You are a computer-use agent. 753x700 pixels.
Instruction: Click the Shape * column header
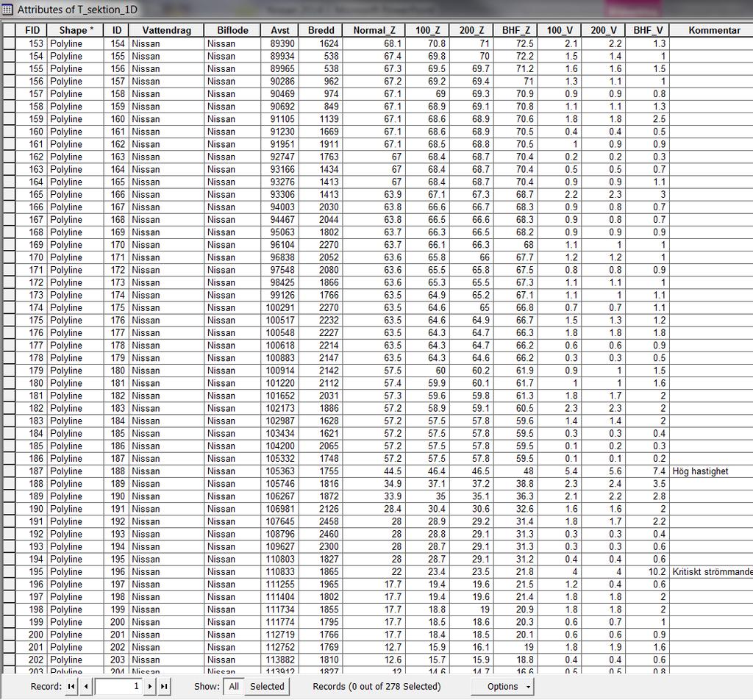pyautogui.click(x=76, y=30)
